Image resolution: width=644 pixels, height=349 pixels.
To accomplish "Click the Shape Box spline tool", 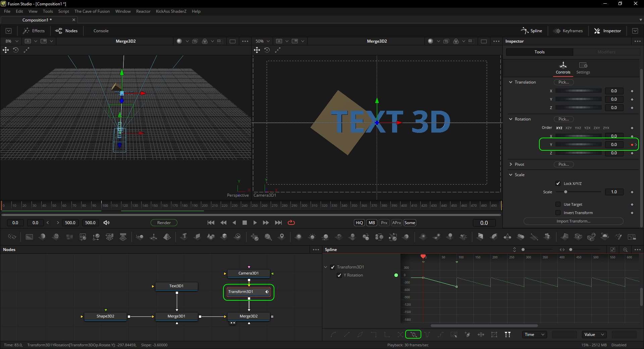I will [494, 335].
